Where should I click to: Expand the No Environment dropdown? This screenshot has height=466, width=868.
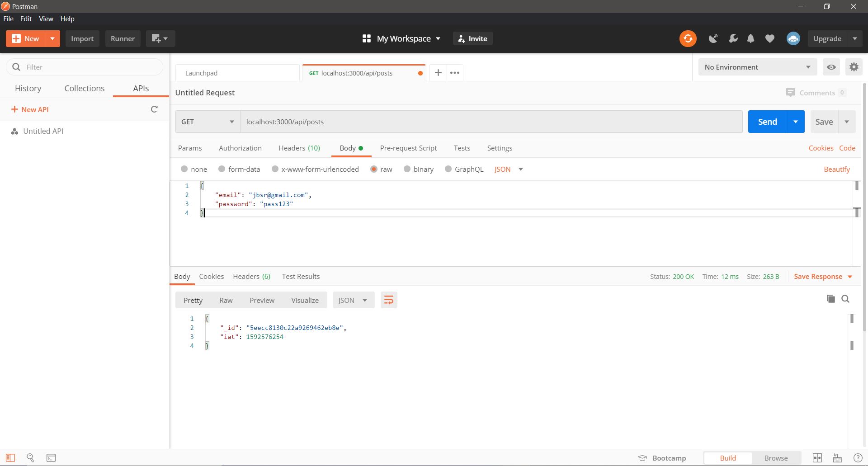[757, 67]
